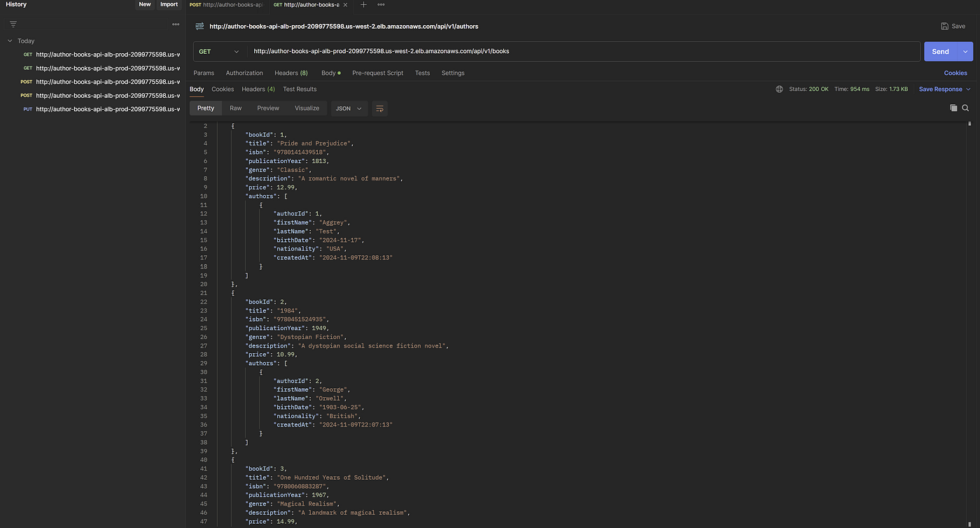Open the Send button dropdown arrow
Viewport: 980px width, 528px height.
(966, 52)
